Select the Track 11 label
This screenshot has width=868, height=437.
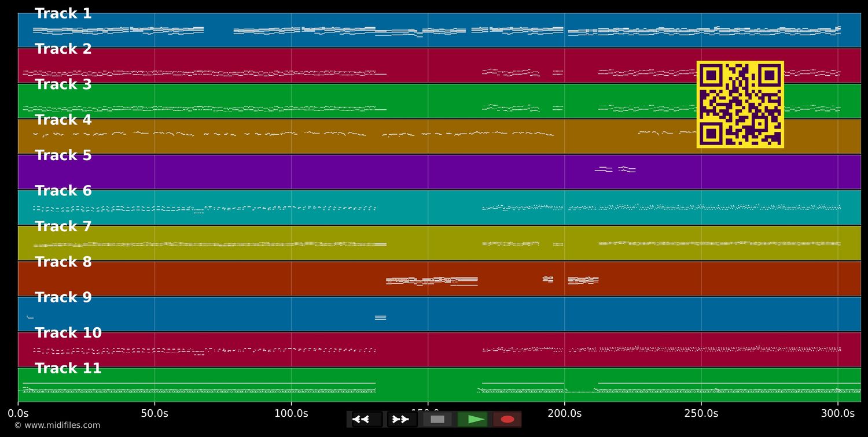pos(68,368)
